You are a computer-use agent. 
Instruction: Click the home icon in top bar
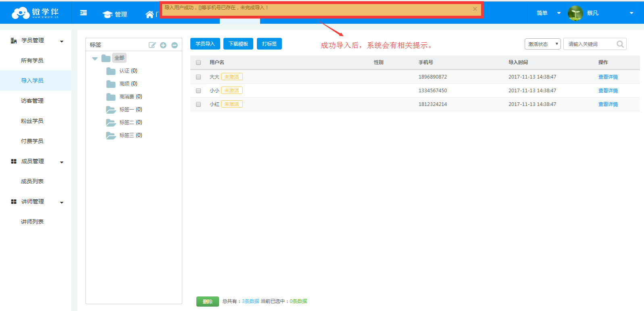click(150, 15)
